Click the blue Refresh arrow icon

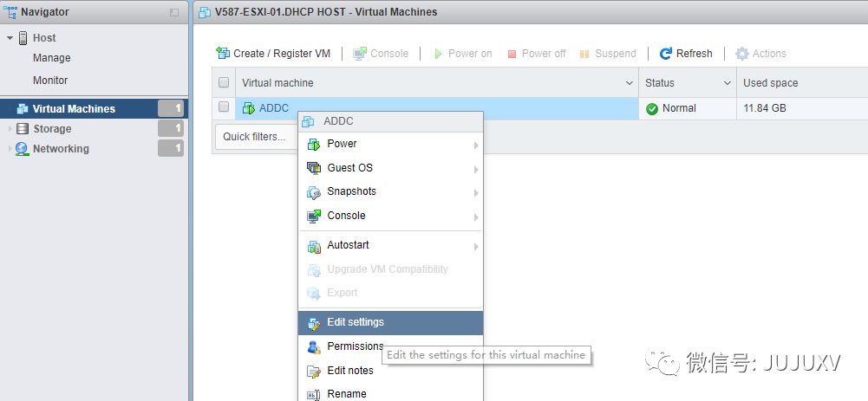(665, 53)
